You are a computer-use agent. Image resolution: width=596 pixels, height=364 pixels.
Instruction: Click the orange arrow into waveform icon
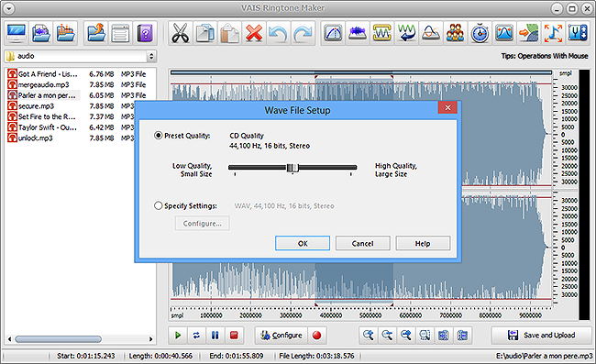point(529,33)
